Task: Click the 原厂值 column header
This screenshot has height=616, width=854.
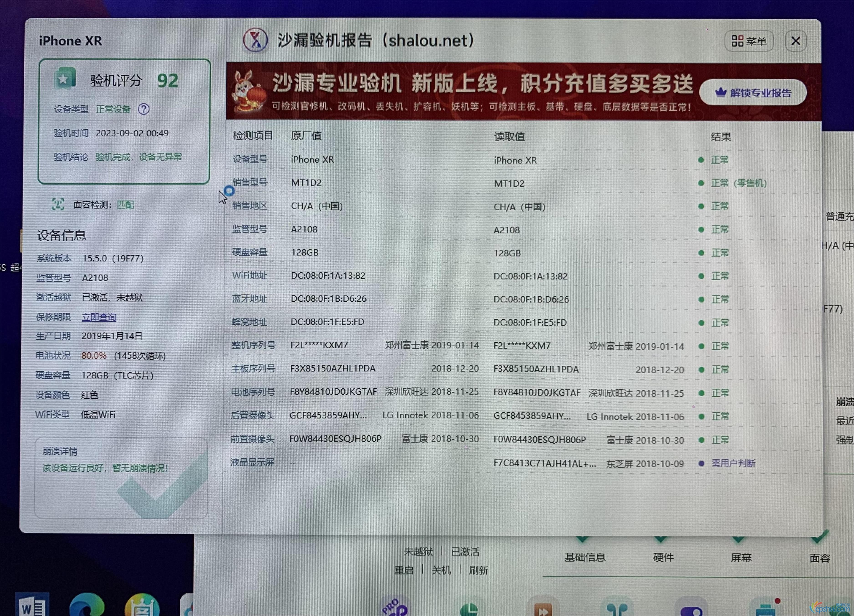Action: pos(306,136)
